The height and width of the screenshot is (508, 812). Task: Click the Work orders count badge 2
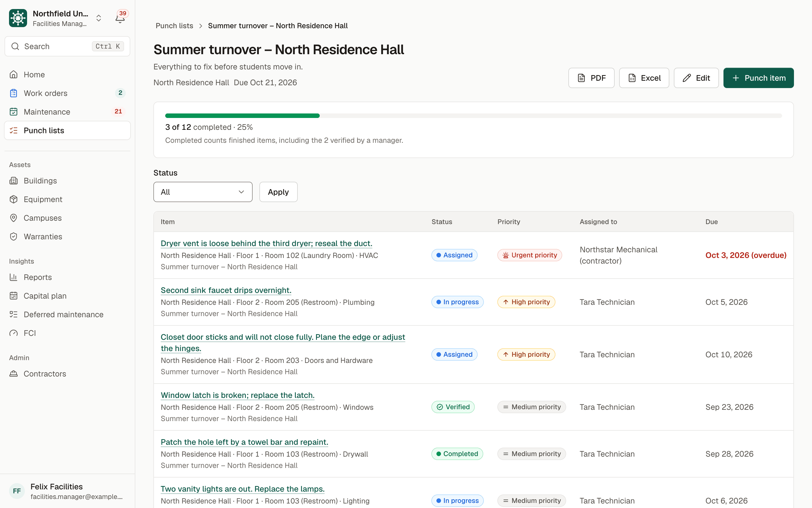coord(120,93)
